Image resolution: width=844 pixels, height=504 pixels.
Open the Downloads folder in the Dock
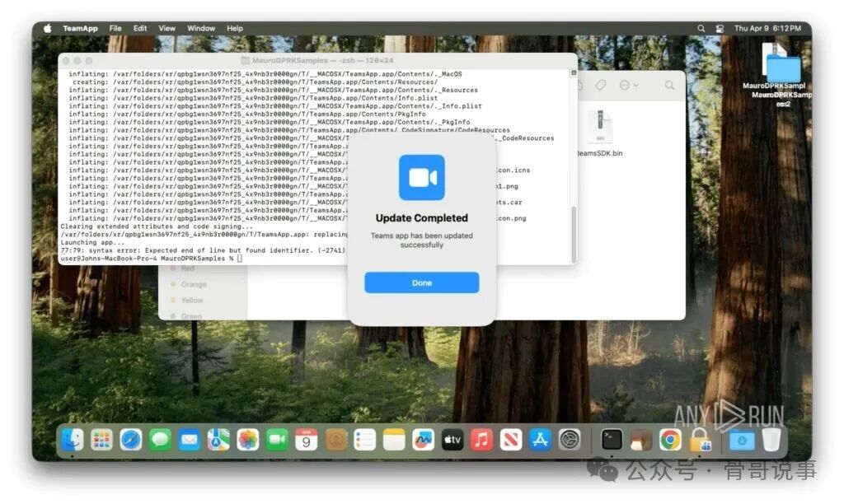pos(742,440)
